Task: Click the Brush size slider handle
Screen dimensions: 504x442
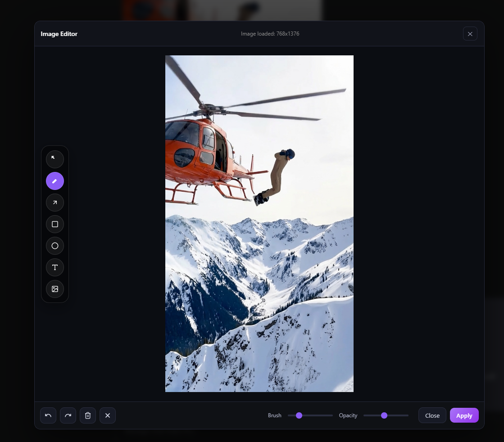Action: pos(299,415)
